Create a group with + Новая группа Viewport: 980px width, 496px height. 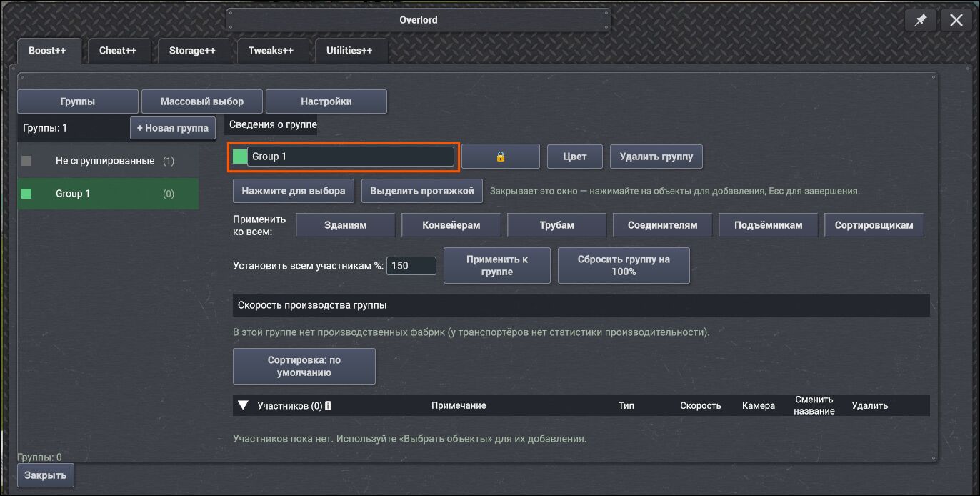tap(173, 128)
